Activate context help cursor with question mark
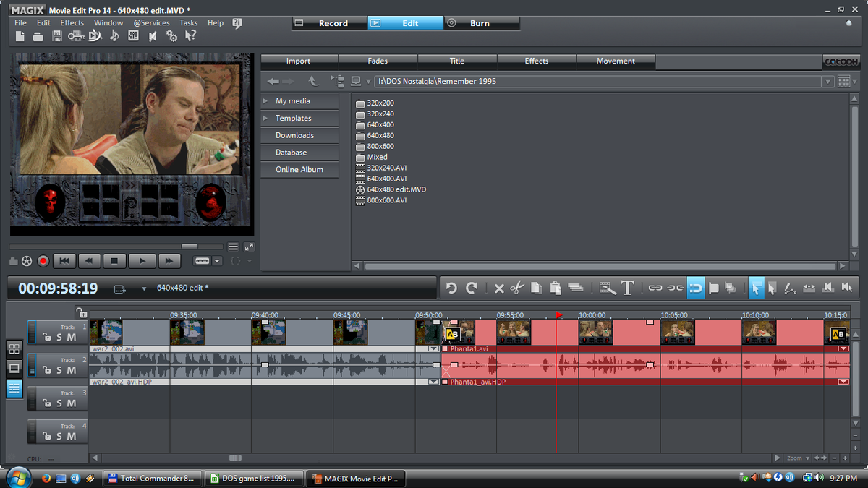 (190, 36)
